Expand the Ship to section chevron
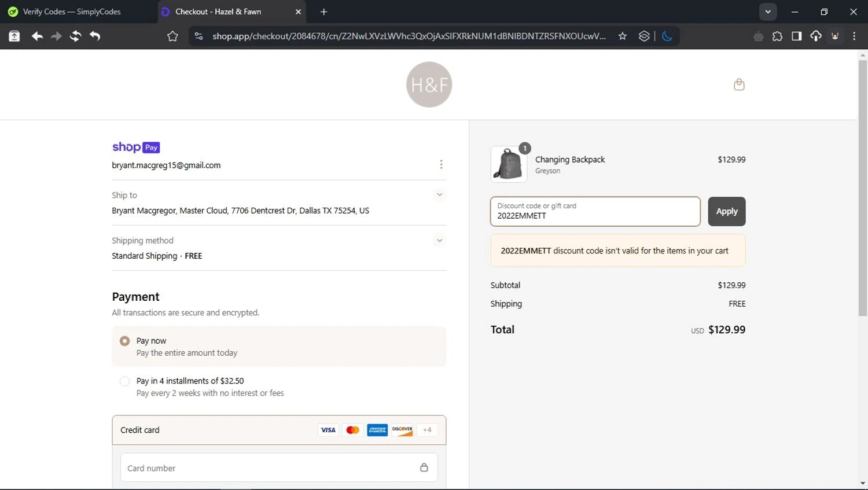868x490 pixels. (439, 195)
